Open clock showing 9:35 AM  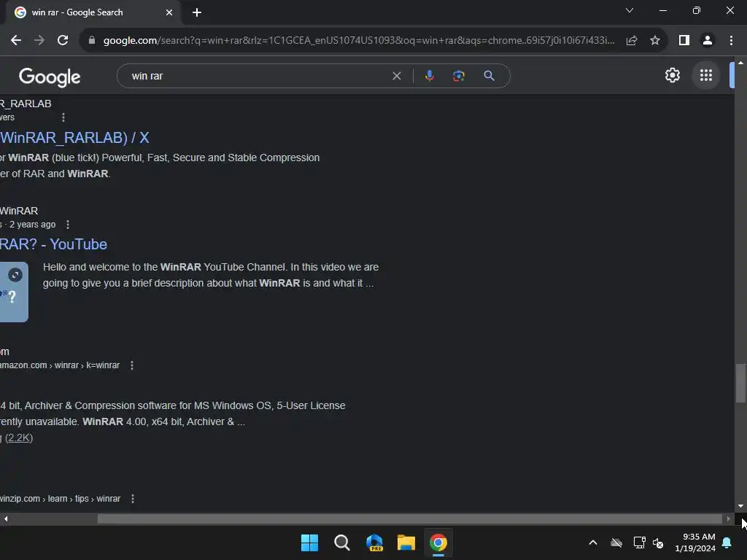coord(695,542)
